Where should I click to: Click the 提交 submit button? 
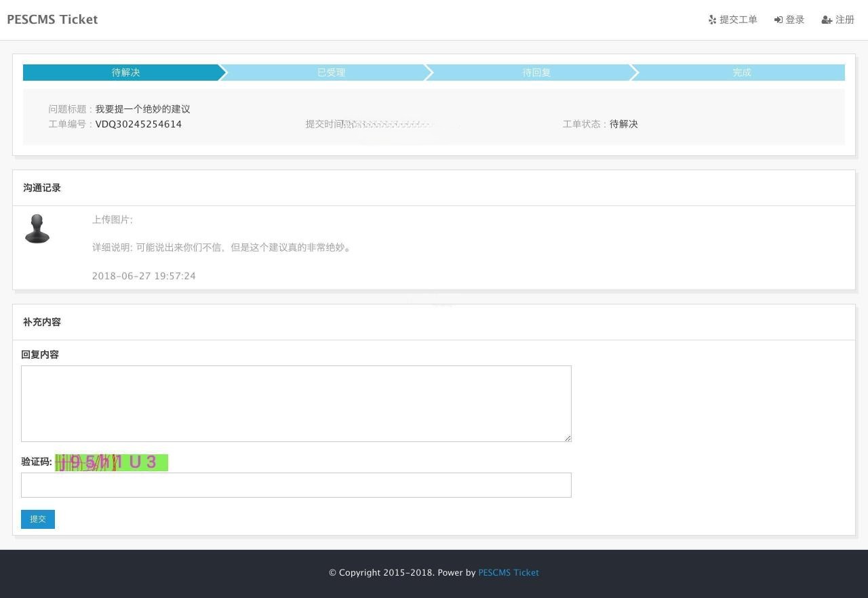[37, 519]
